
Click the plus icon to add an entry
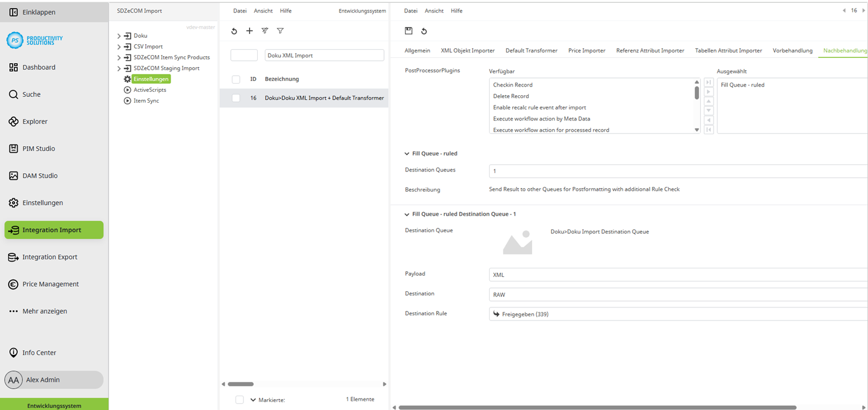(x=249, y=31)
